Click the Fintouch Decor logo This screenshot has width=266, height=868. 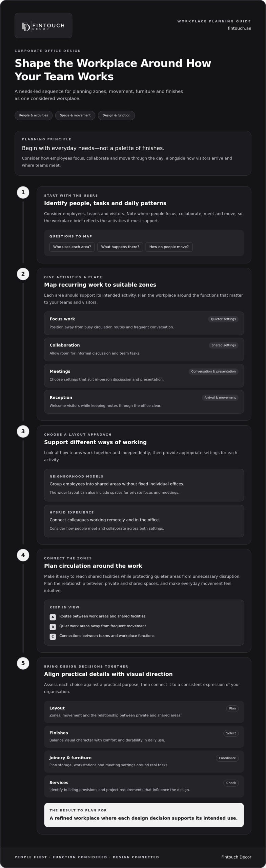coord(43,25)
